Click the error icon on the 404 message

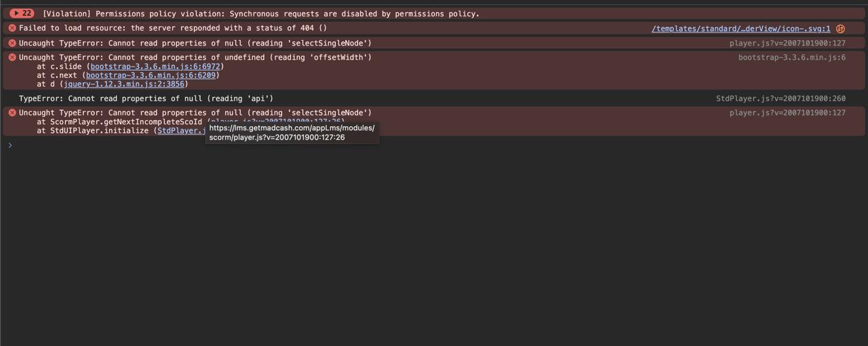[12, 28]
